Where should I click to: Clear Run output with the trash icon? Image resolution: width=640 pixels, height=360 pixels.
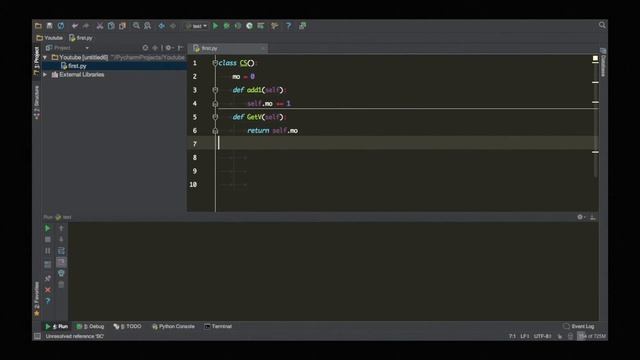61,284
